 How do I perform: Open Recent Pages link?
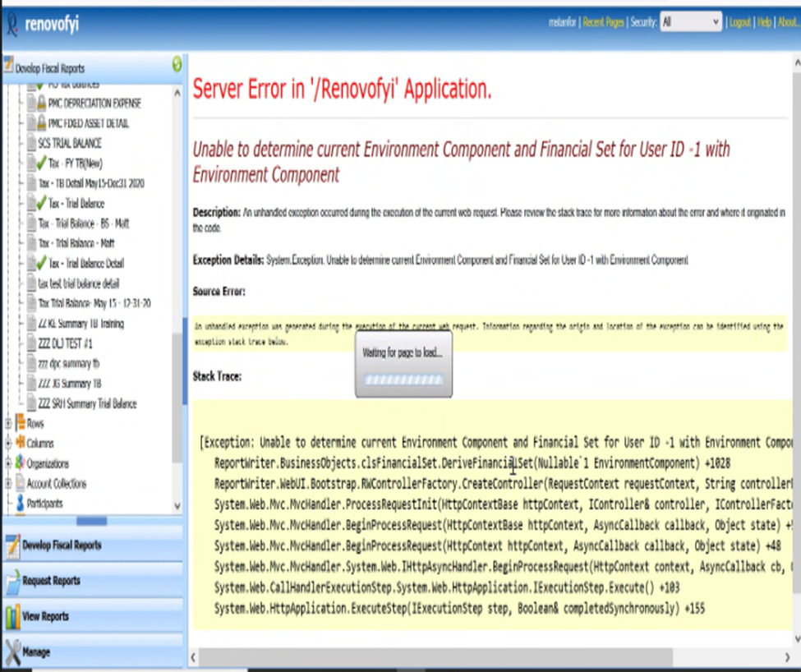coord(603,22)
